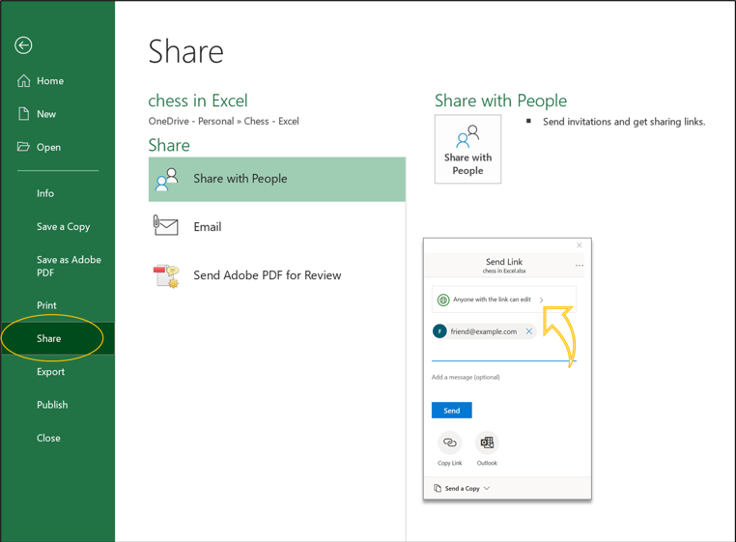Screen dimensions: 736x542
Task: Expand link permission settings chevron
Action: [x=541, y=300]
